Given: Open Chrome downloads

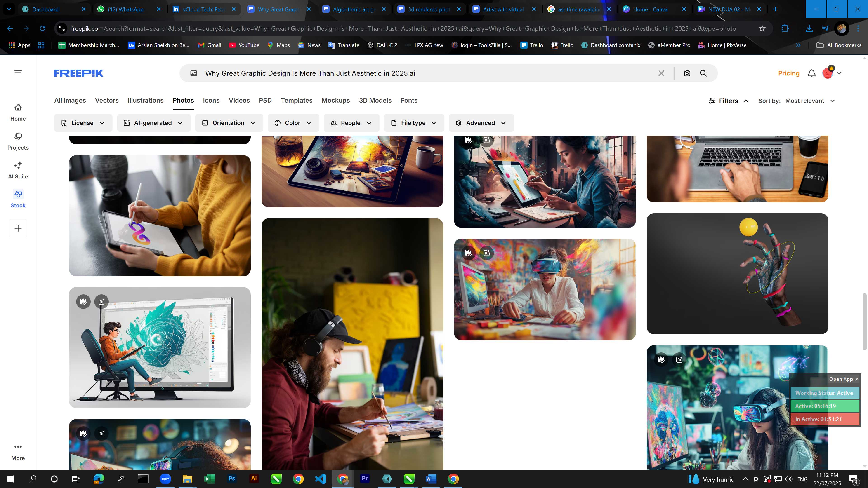Looking at the screenshot, I should coord(809,29).
